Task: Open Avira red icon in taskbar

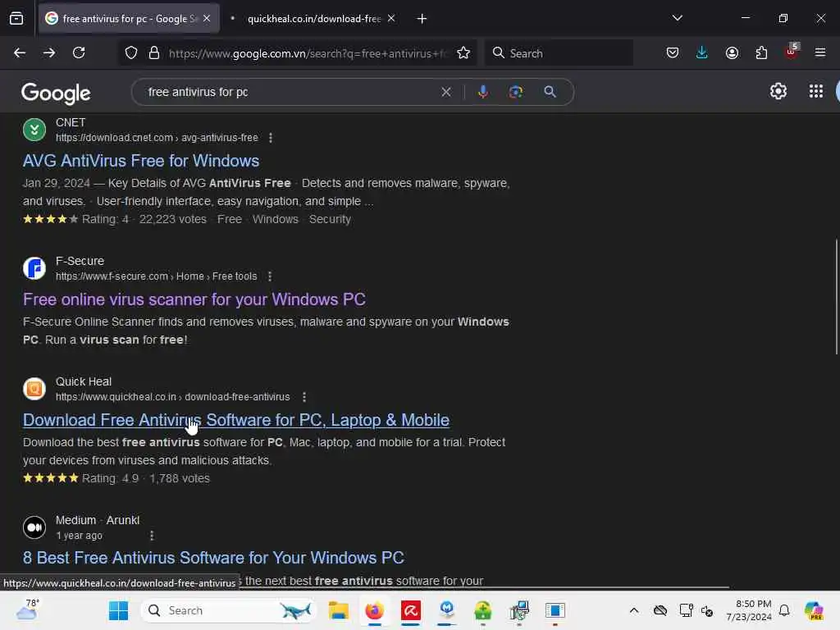Action: point(411,610)
